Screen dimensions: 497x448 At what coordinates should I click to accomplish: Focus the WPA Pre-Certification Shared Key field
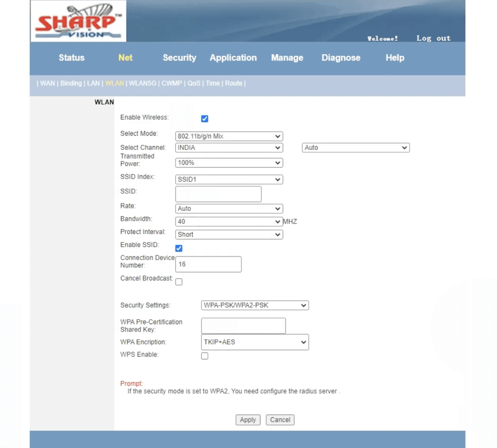click(243, 326)
